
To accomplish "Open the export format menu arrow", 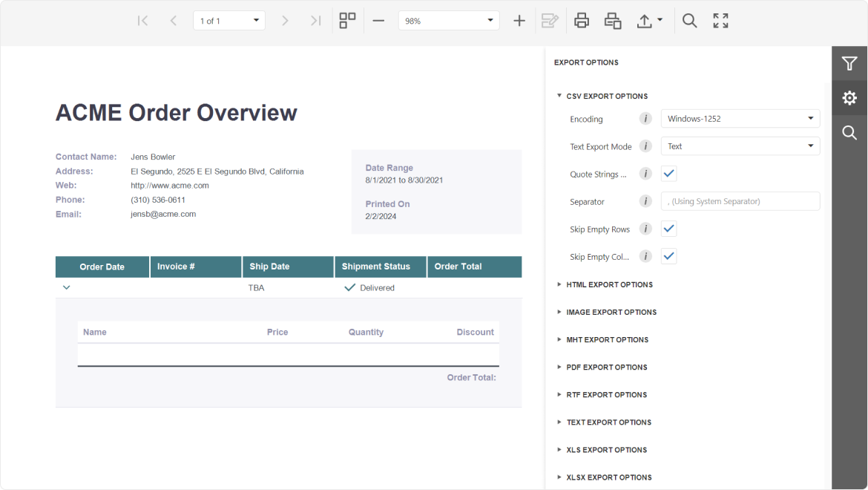I will (x=659, y=20).
